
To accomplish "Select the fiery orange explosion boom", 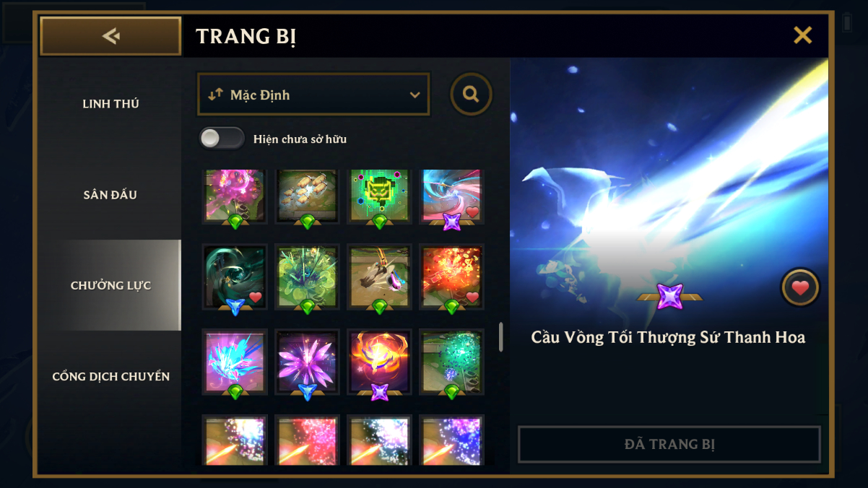I will pos(451,278).
